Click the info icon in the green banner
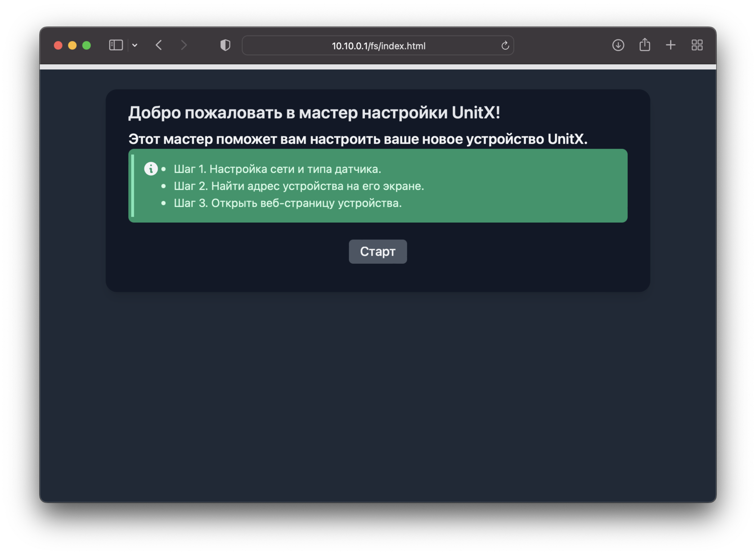Viewport: 756px width, 555px height. (x=151, y=169)
